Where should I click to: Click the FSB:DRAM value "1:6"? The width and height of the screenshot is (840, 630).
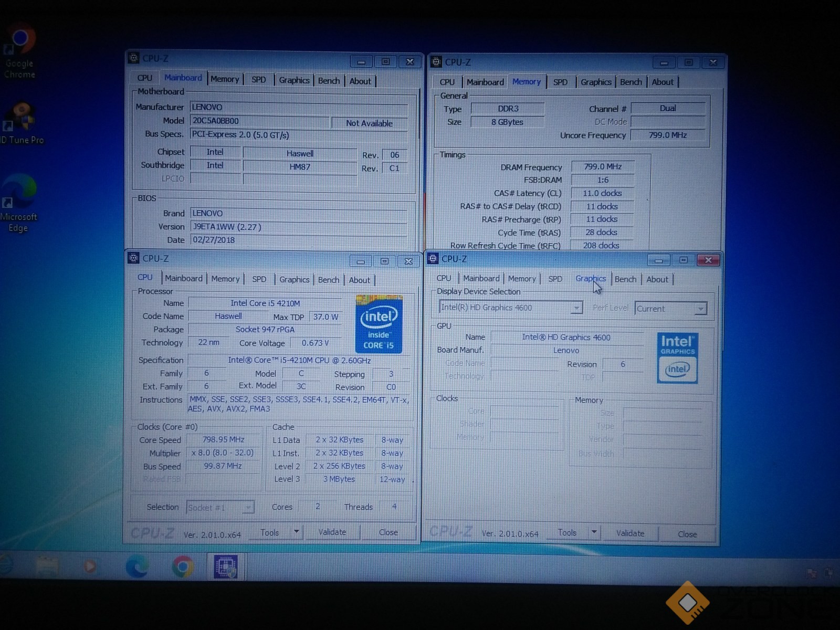click(x=603, y=180)
